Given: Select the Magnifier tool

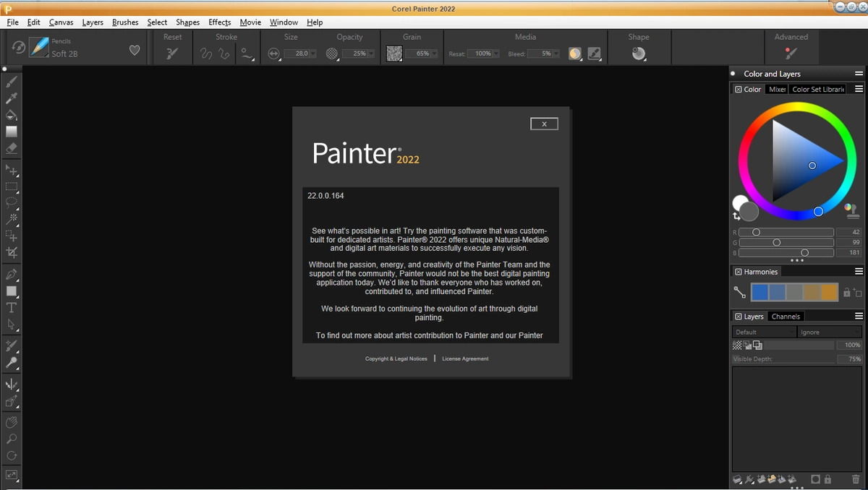Looking at the screenshot, I should (12, 439).
